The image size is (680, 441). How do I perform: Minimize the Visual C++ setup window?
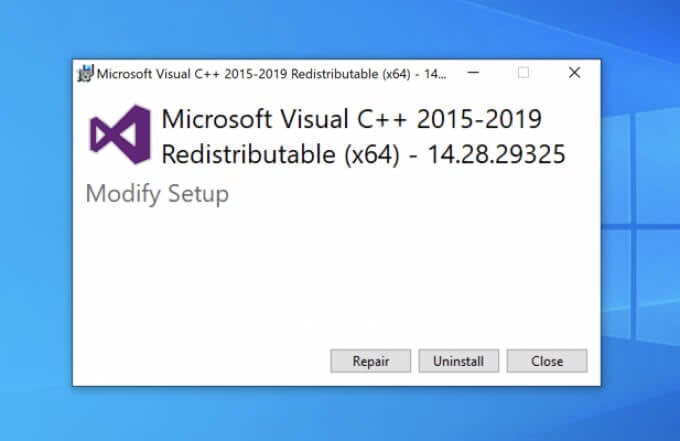pyautogui.click(x=472, y=73)
